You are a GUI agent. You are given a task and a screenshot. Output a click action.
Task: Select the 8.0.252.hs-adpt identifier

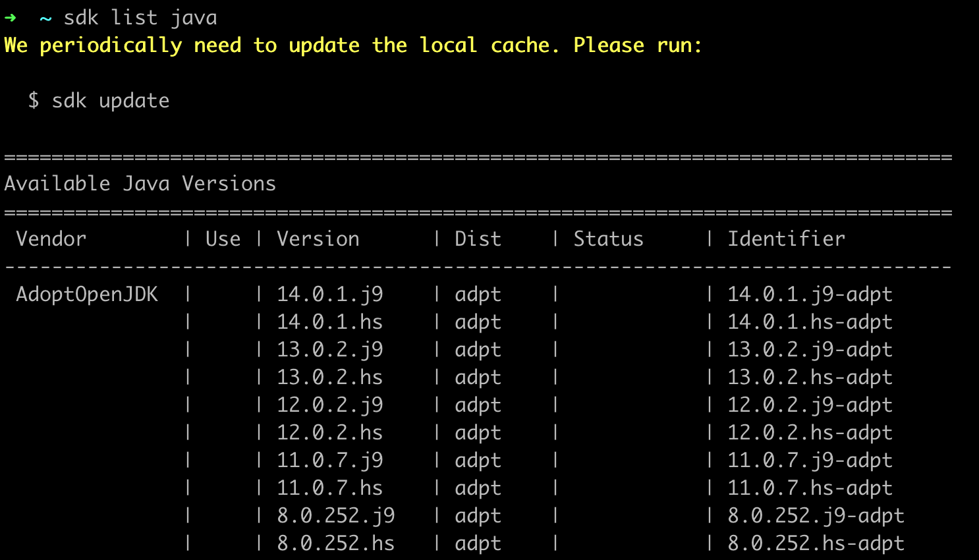(x=815, y=543)
